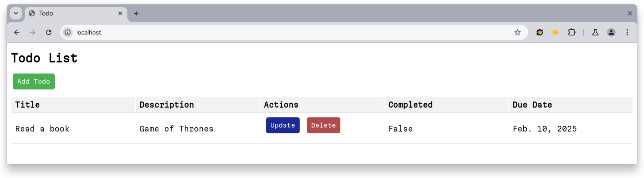Screen dimensions: 644x178
Task: Click the green Add Todo button
Action: 34,81
